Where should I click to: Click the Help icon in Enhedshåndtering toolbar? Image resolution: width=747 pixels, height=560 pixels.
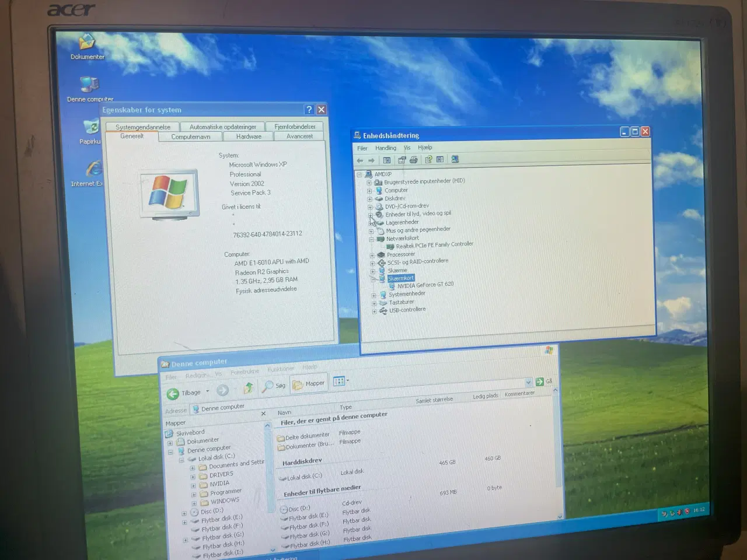[428, 159]
